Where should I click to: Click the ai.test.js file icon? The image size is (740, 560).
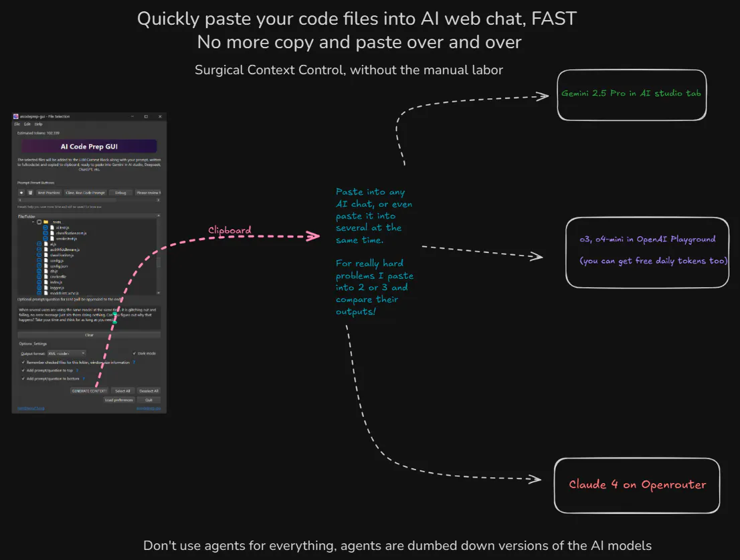click(x=52, y=227)
